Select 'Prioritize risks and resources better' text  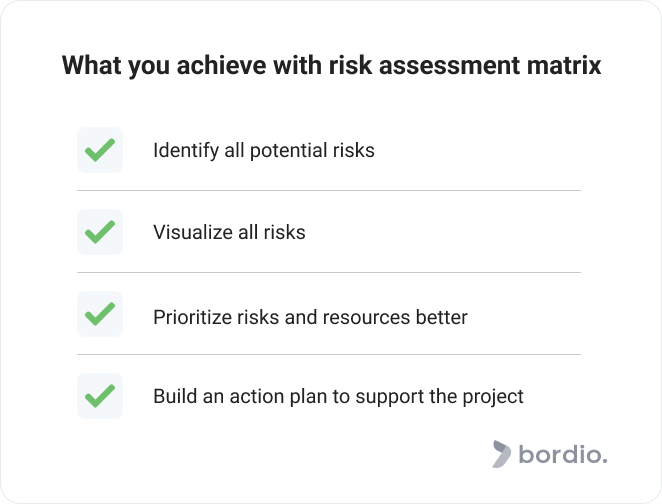pyautogui.click(x=310, y=317)
